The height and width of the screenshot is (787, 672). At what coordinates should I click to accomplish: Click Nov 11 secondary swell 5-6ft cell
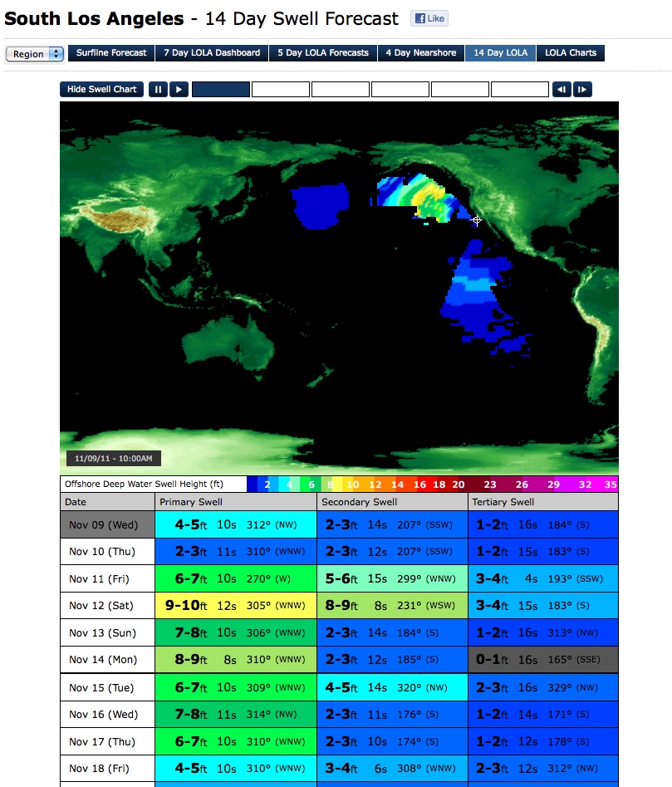coord(393,578)
